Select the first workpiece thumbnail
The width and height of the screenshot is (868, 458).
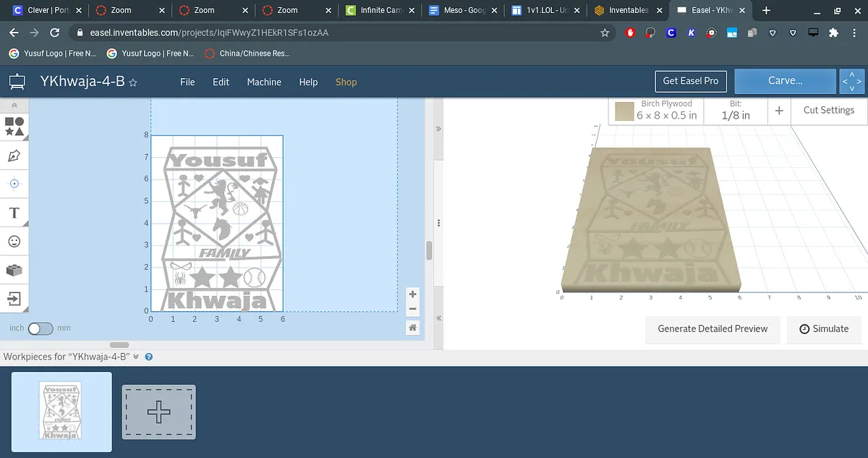tap(61, 411)
